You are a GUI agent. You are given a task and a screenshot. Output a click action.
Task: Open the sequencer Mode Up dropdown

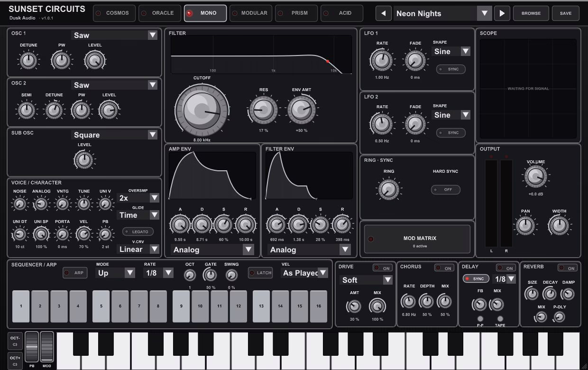tap(115, 273)
